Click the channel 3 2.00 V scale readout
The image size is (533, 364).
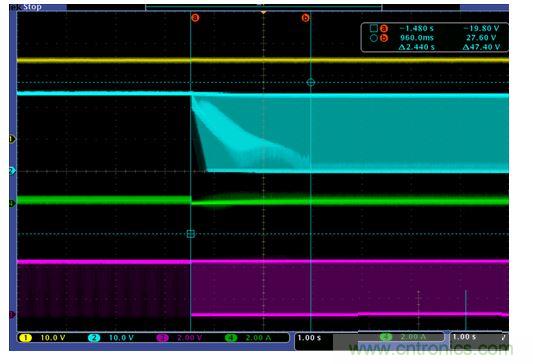pyautogui.click(x=189, y=338)
